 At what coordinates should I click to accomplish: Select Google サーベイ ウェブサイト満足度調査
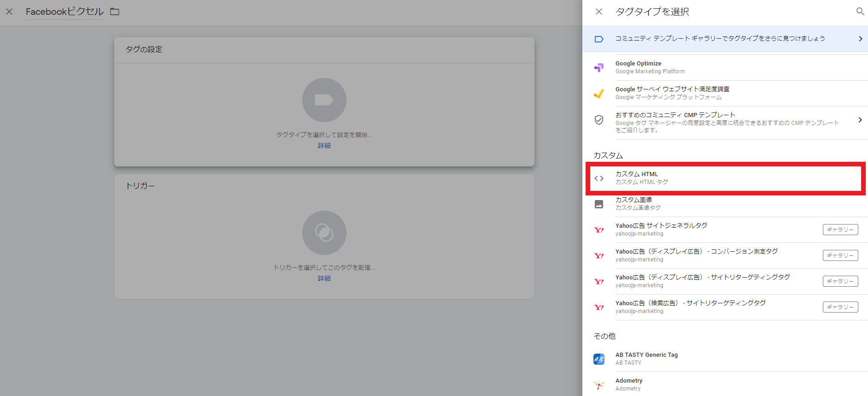(x=725, y=93)
